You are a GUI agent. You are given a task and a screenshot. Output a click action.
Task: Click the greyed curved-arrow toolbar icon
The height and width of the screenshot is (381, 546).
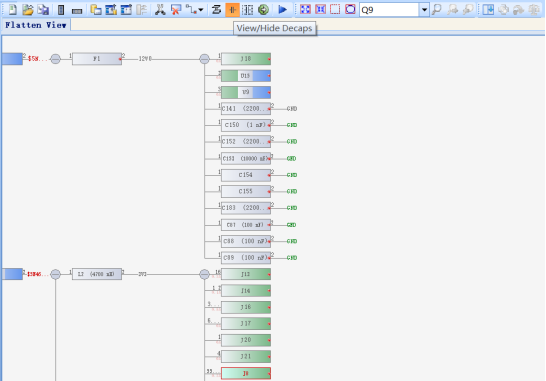519,10
